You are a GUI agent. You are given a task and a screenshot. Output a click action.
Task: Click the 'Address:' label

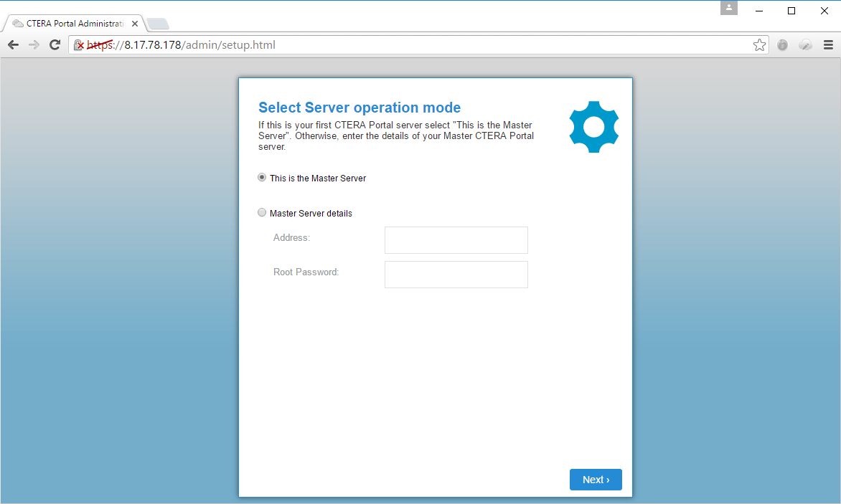click(291, 238)
